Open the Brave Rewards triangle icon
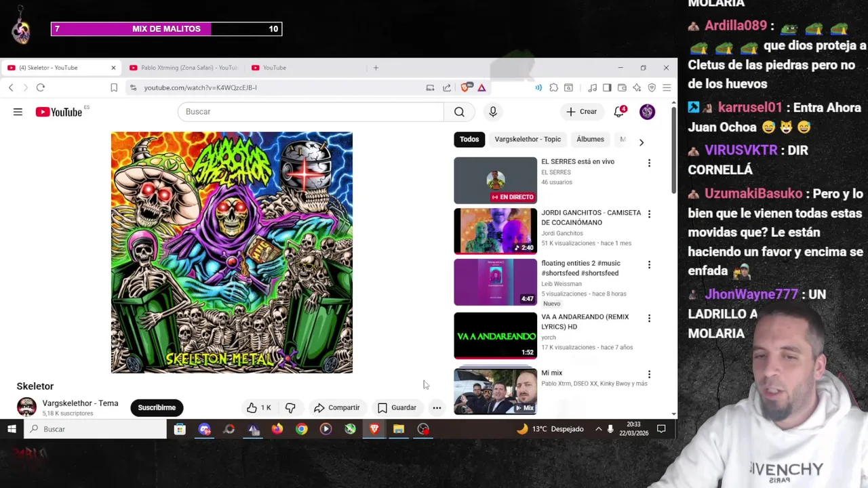This screenshot has height=488, width=868. click(x=481, y=87)
